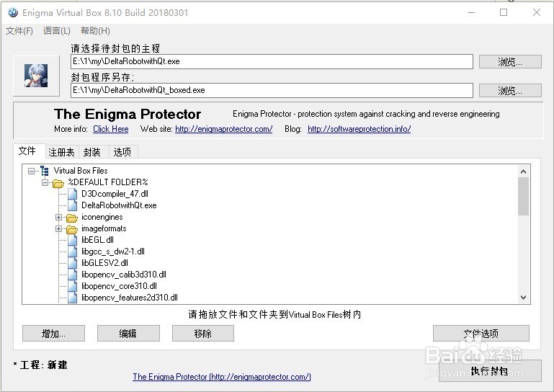Click the libopencv_features2d310.dll file icon
The image size is (554, 392).
(73, 298)
